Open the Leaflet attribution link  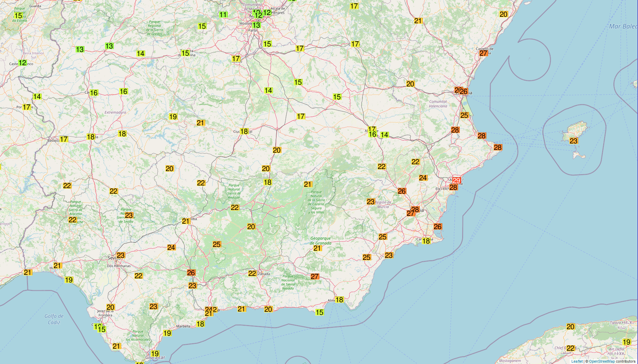[577, 361]
